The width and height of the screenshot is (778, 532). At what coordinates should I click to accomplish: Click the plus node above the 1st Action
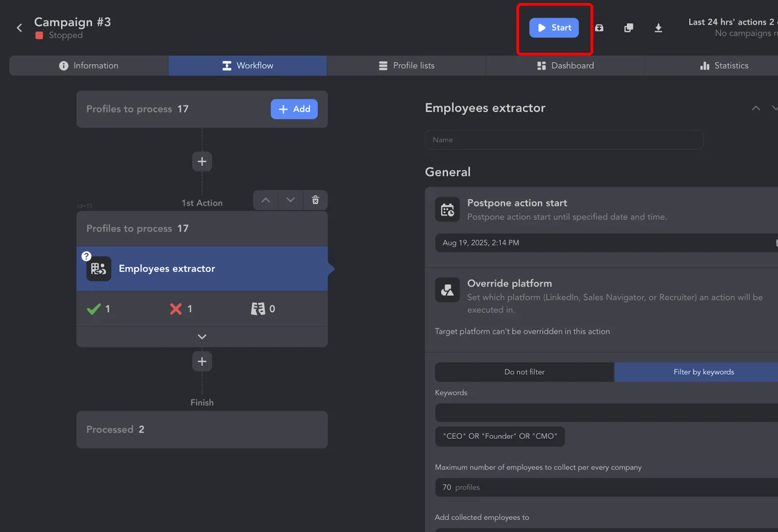click(202, 161)
